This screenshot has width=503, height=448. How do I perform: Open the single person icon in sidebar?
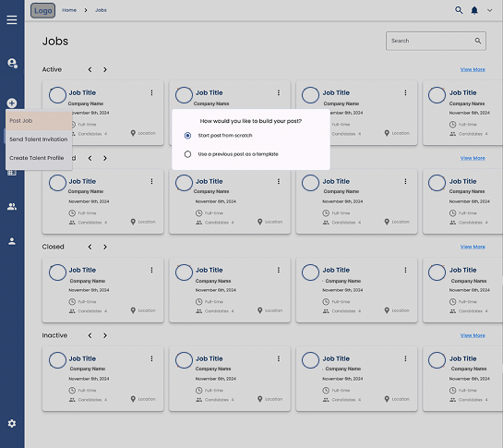coord(12,241)
